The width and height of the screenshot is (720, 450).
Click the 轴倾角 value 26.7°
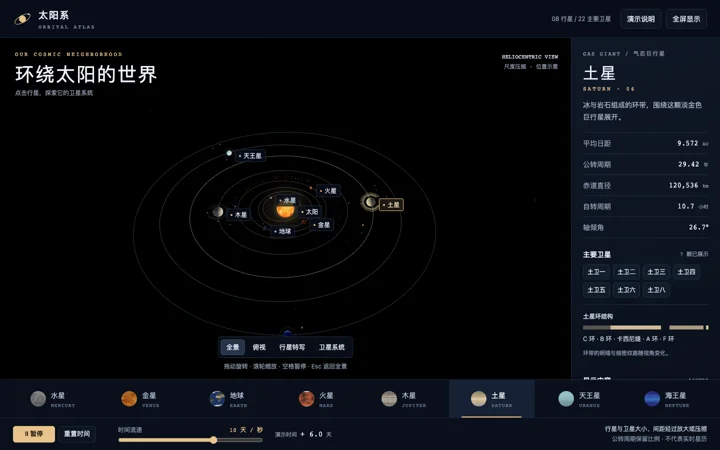click(698, 227)
